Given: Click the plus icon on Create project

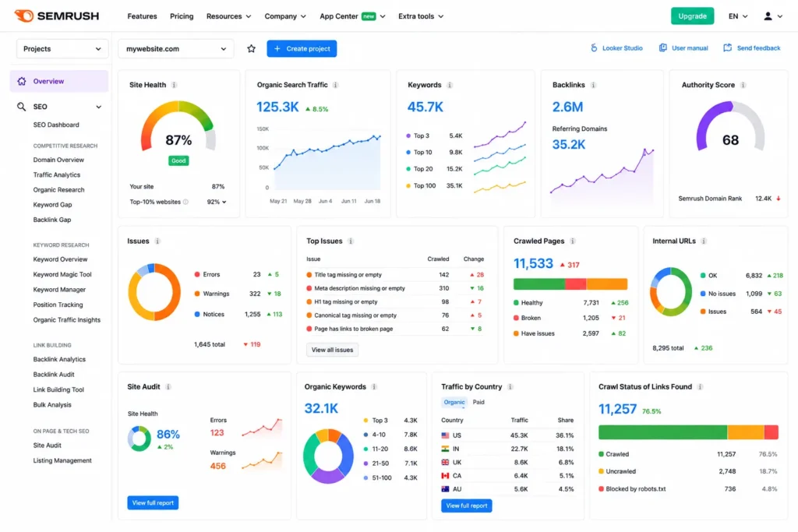Looking at the screenshot, I should point(277,49).
